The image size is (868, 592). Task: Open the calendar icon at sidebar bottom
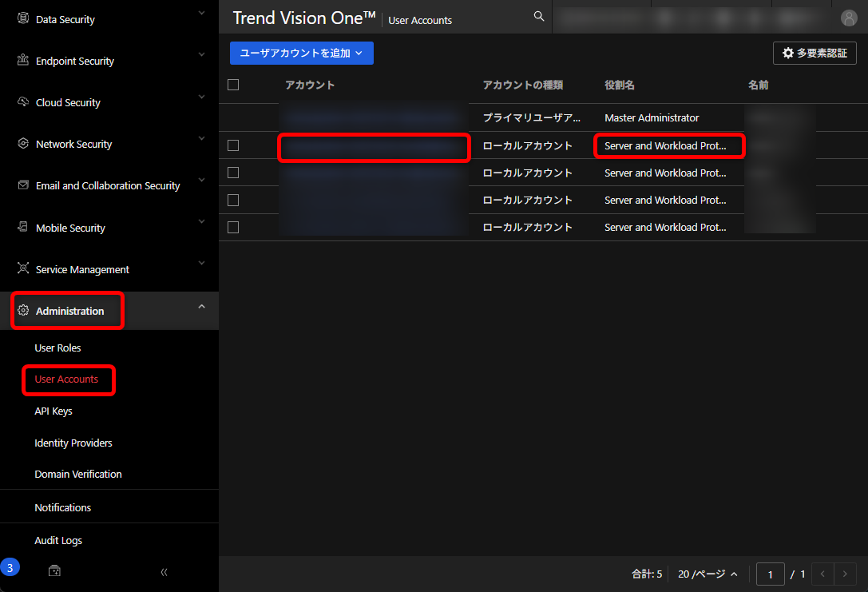pos(54,571)
